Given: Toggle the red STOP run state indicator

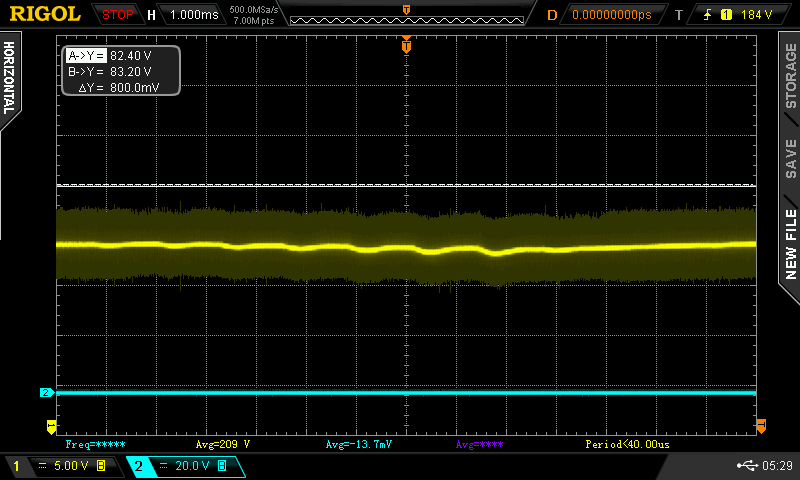Looking at the screenshot, I should pos(117,15).
